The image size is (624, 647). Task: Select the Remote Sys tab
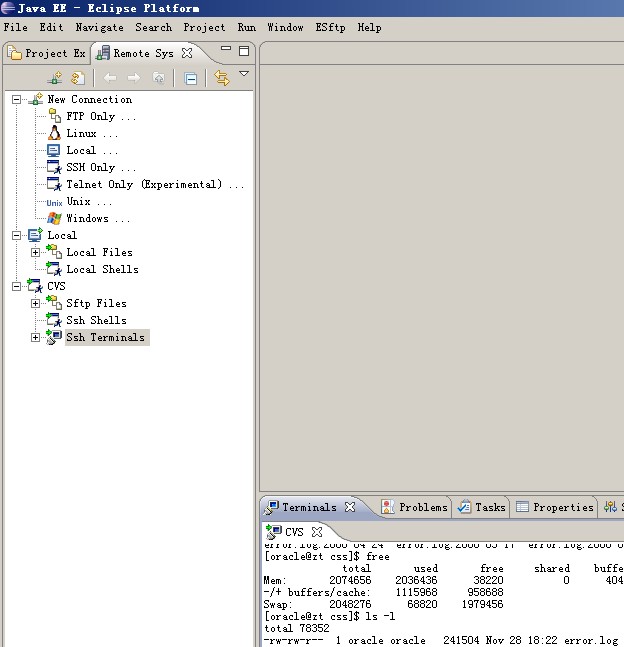tap(143, 53)
